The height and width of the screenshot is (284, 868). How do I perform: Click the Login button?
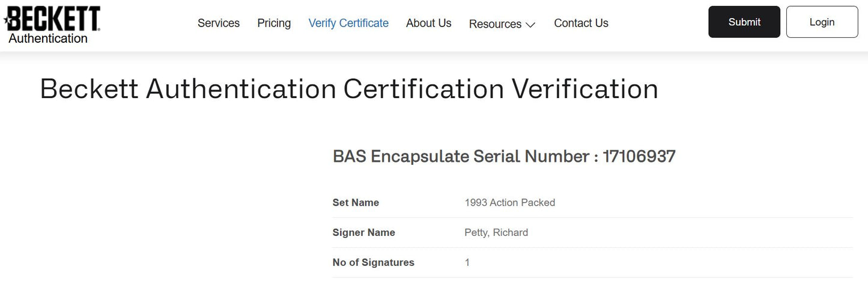click(x=822, y=22)
